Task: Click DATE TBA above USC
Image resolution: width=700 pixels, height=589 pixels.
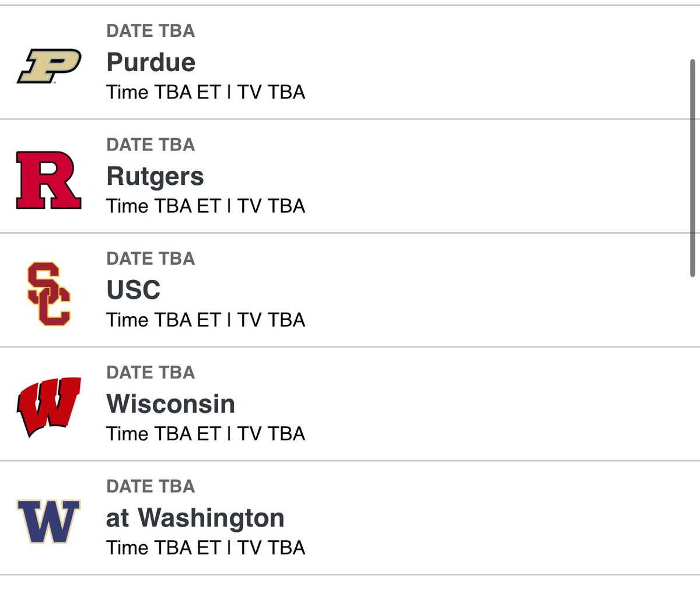Action: 150,258
